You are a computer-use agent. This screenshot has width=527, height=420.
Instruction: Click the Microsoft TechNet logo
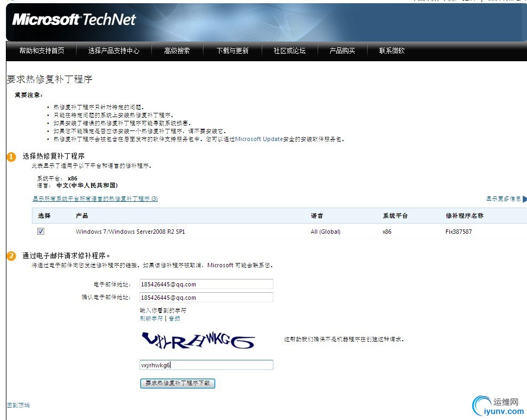click(74, 20)
